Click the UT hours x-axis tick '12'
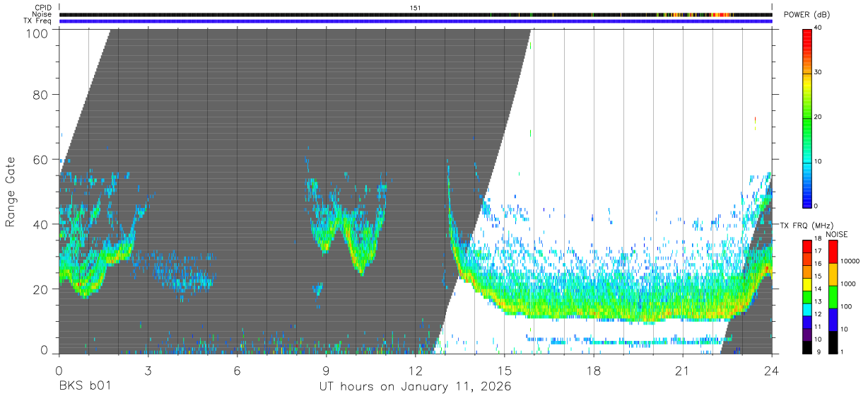The image size is (868, 401). [x=416, y=370]
